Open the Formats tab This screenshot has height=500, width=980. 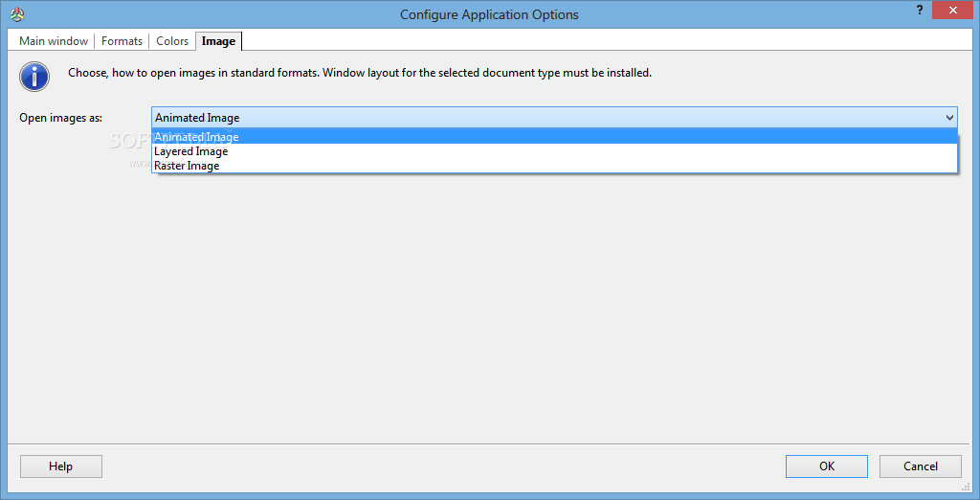122,40
